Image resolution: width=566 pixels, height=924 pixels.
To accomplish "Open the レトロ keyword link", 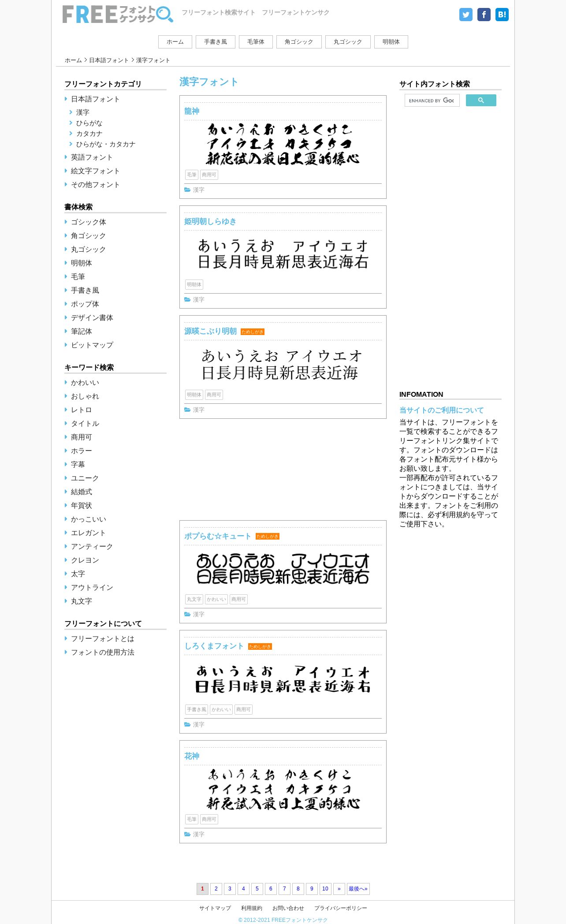I will pyautogui.click(x=82, y=410).
